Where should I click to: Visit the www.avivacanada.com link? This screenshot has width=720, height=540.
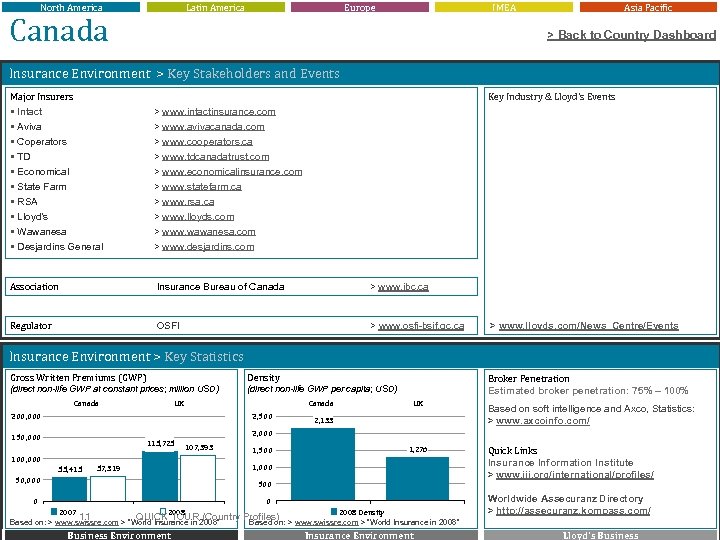(213, 127)
